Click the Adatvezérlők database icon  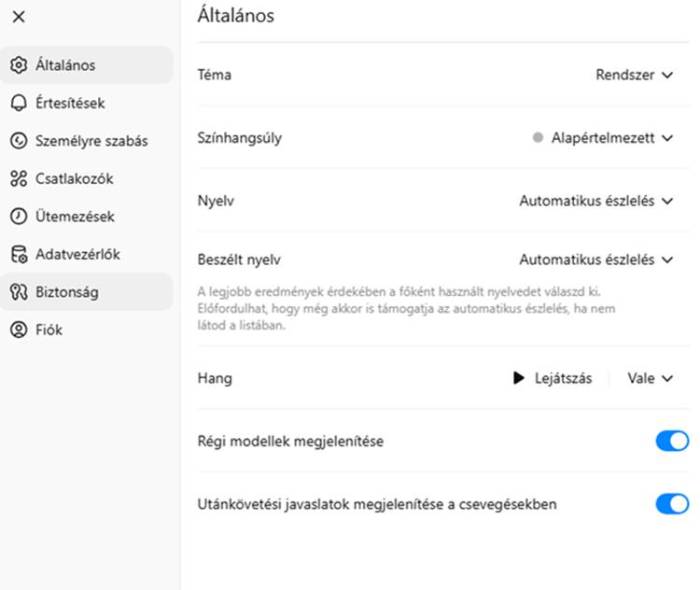(x=19, y=254)
